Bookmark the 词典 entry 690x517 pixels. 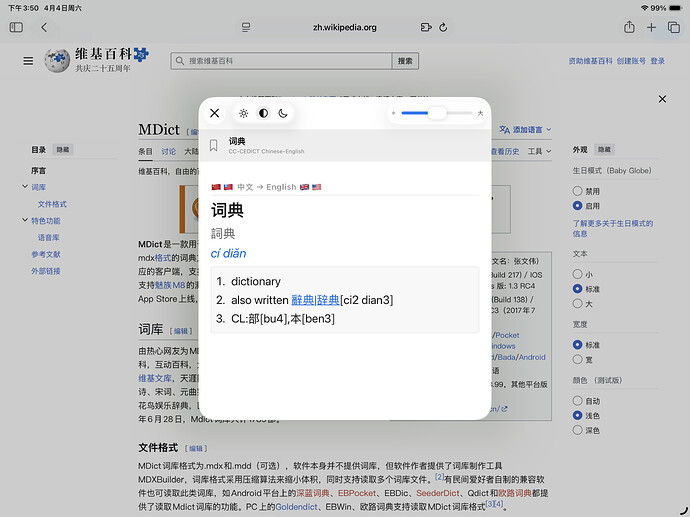pos(214,145)
